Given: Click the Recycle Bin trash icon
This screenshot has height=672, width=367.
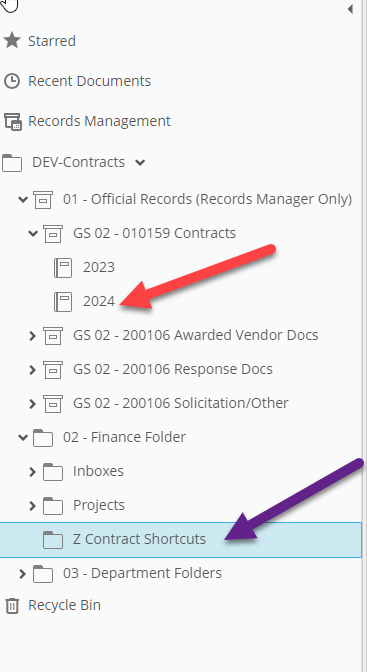Looking at the screenshot, I should click(12, 605).
